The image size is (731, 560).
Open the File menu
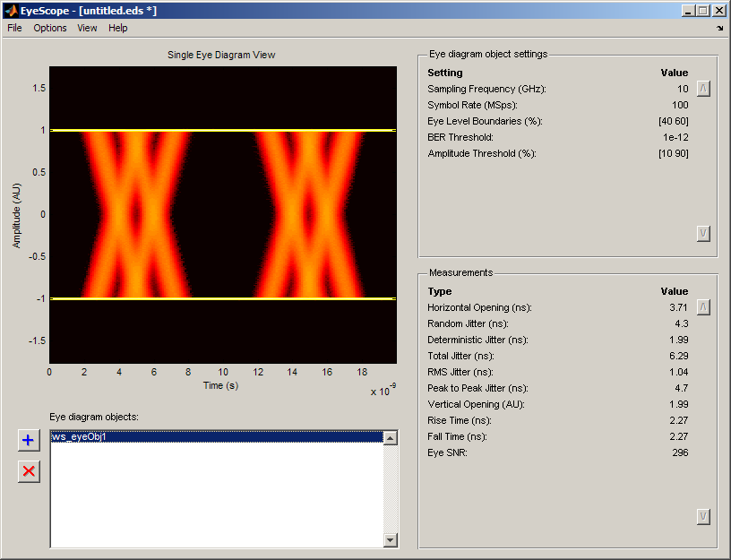coord(14,28)
